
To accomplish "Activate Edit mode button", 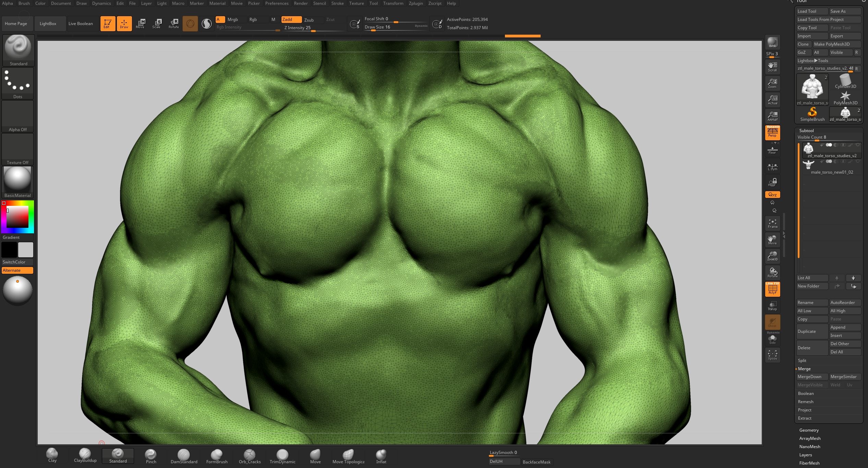I will 107,24.
